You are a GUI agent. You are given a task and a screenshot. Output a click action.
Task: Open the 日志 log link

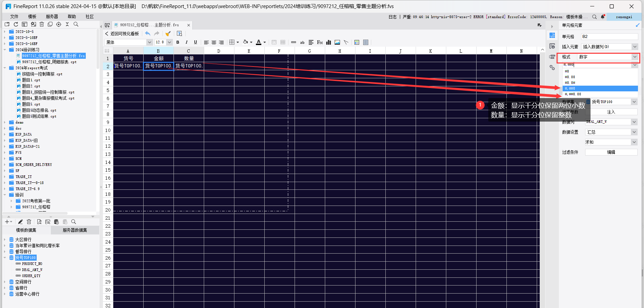point(392,17)
